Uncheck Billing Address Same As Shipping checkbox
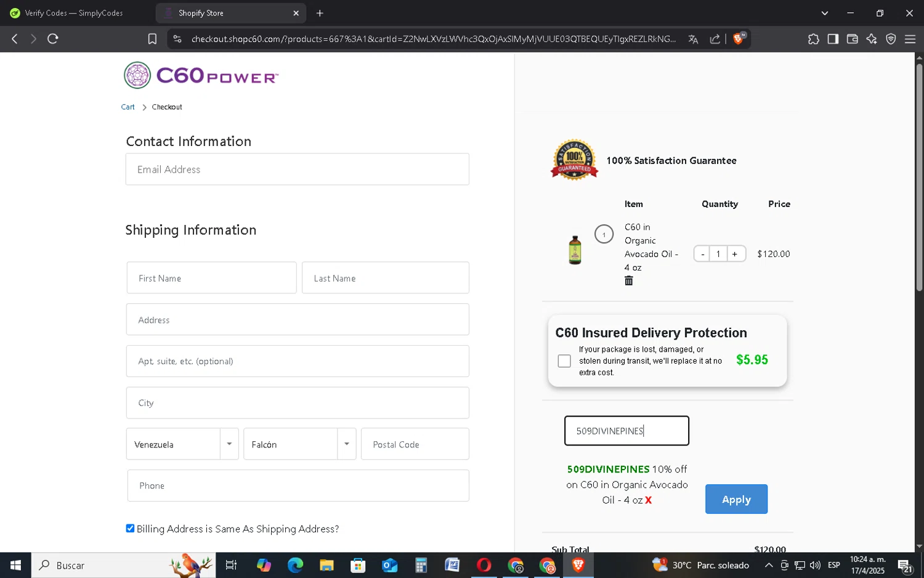 tap(130, 528)
